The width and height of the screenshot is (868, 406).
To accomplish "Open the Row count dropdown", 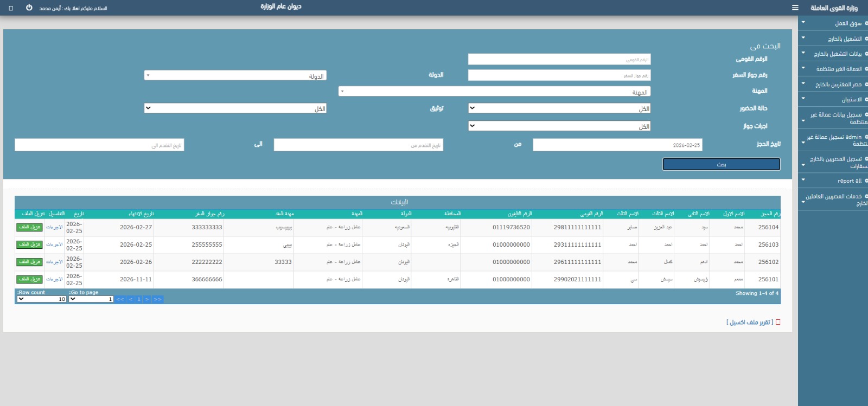I will point(41,299).
